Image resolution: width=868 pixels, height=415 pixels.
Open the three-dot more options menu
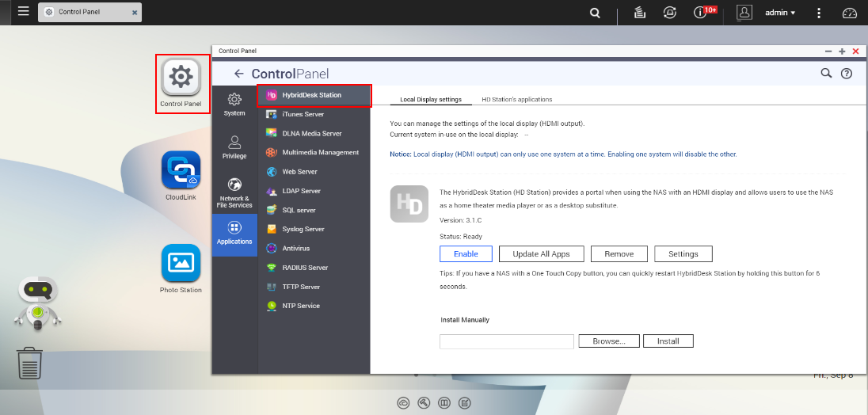819,13
